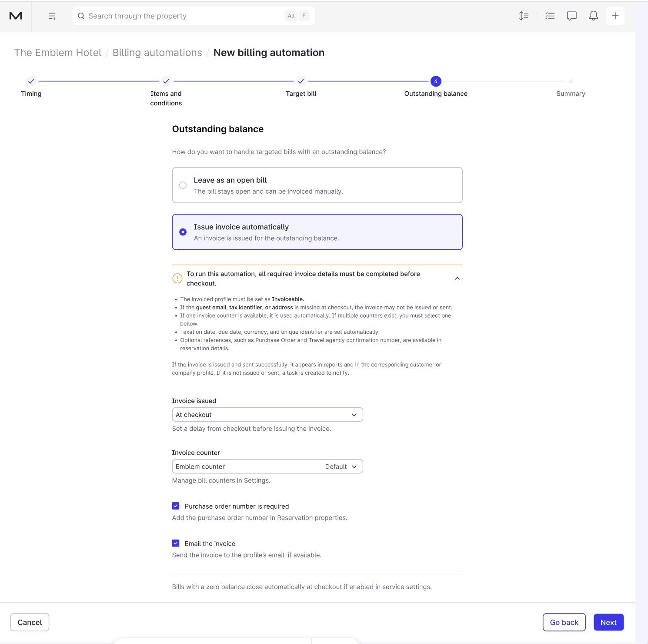Open the task checklist icon
Viewport: 648px width, 644px height.
[x=550, y=16]
